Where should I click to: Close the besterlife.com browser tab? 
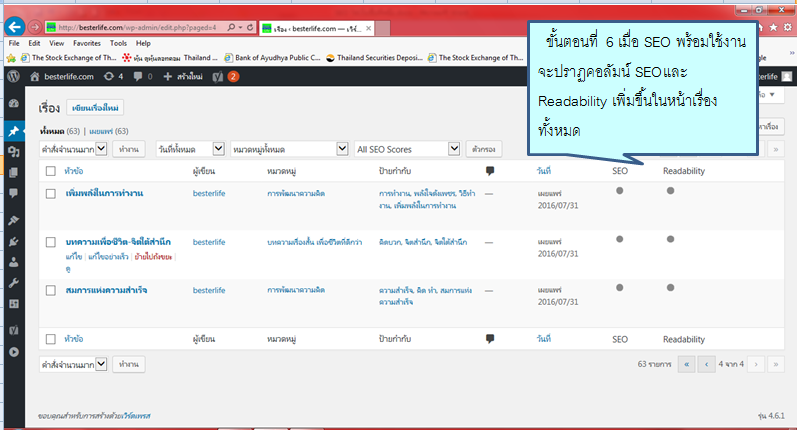pos(369,28)
